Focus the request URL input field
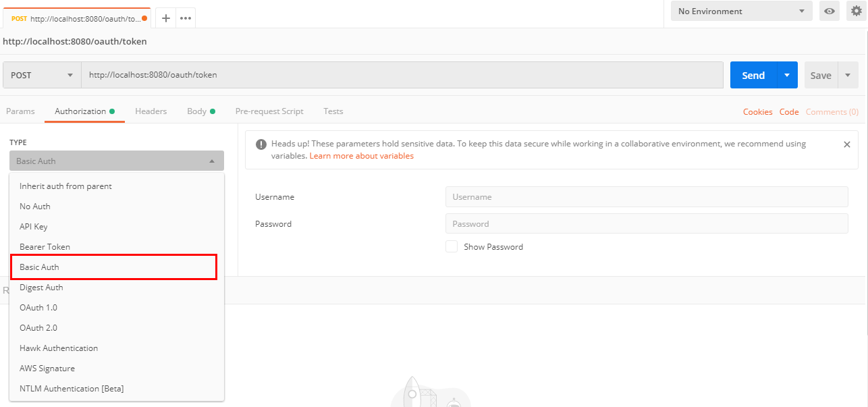 tap(402, 75)
